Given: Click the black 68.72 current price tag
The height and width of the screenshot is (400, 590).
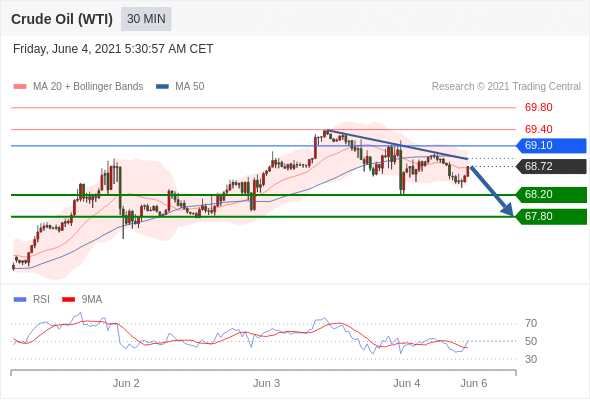Looking at the screenshot, I should 552,166.
